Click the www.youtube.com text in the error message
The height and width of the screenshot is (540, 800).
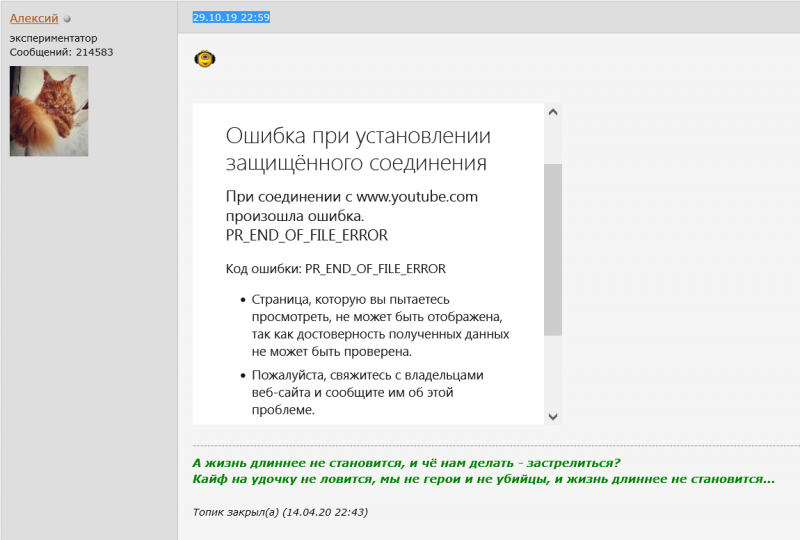(417, 196)
